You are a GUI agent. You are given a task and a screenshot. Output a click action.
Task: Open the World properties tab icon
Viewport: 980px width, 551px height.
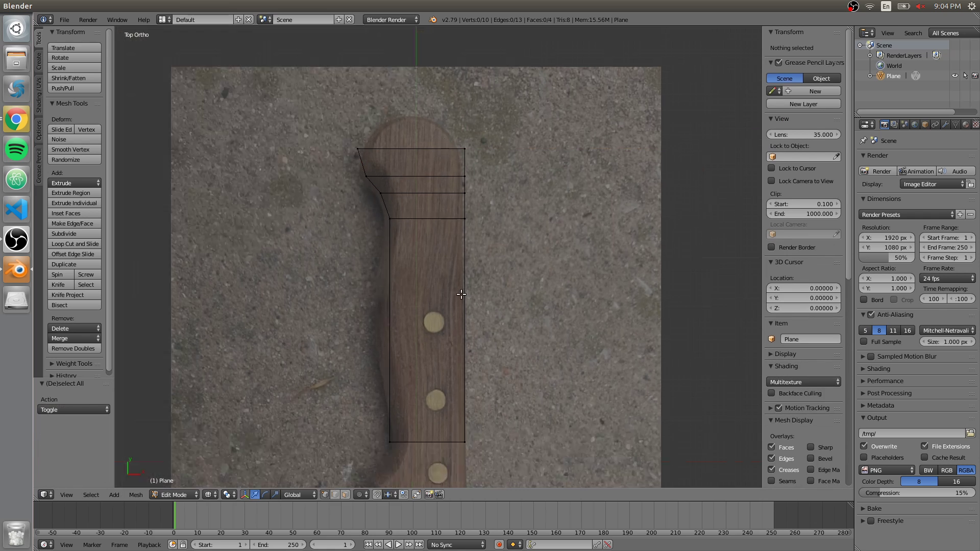915,124
